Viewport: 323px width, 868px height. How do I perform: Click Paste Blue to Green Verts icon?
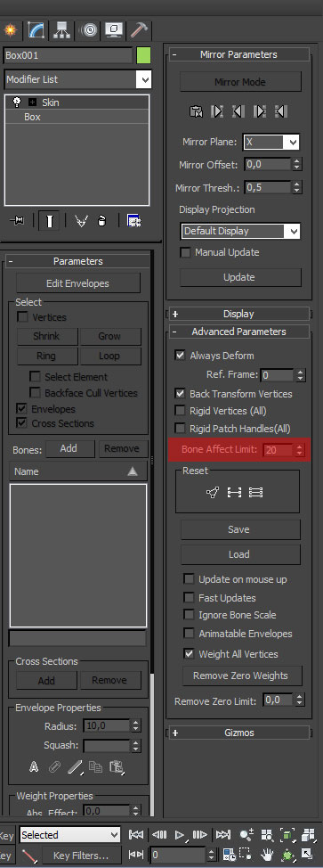281,111
